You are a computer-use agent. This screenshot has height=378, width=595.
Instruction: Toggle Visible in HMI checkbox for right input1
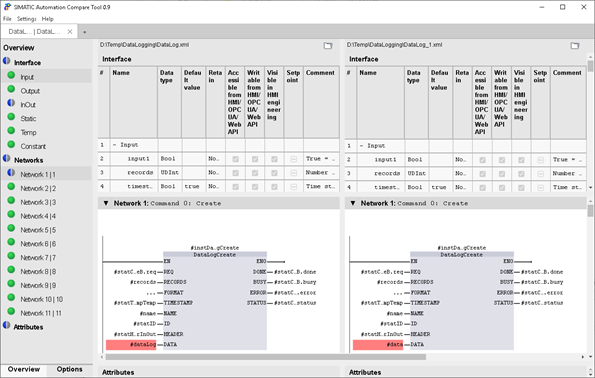point(521,160)
